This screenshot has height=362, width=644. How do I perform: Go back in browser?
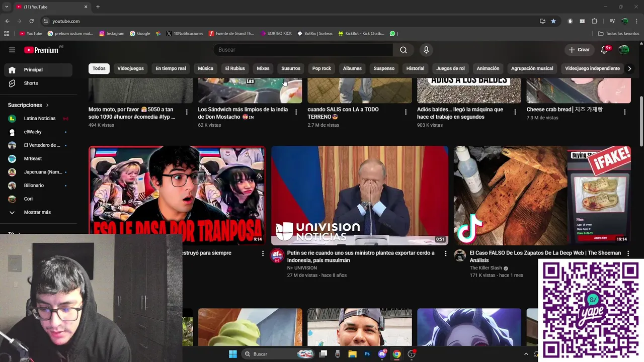[x=8, y=21]
